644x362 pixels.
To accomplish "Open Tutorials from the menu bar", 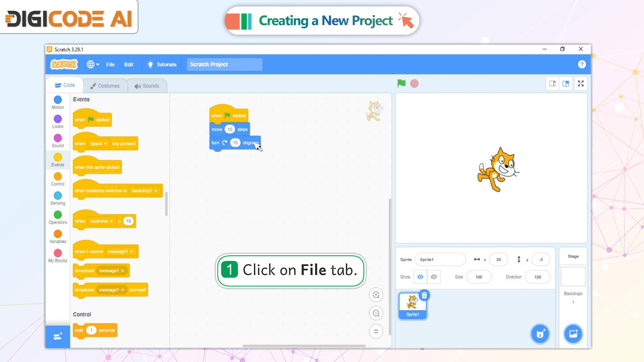I will (x=162, y=64).
